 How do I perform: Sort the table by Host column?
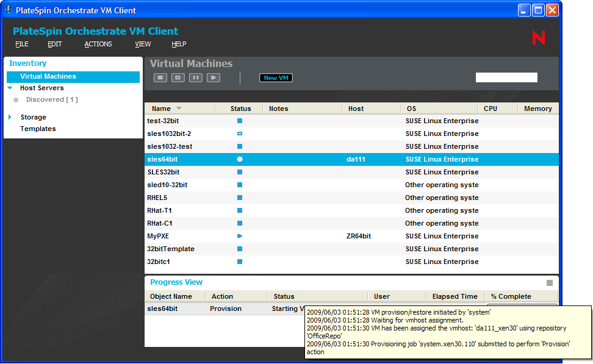[x=356, y=109]
